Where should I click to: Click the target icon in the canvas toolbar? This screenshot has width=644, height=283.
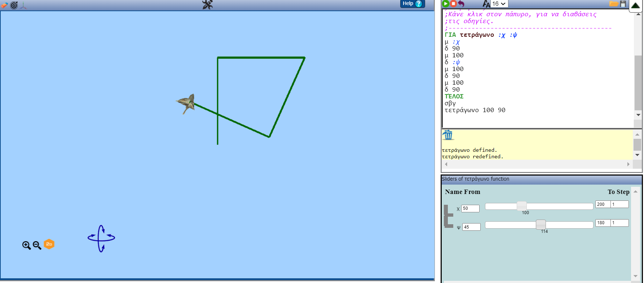pos(14,5)
